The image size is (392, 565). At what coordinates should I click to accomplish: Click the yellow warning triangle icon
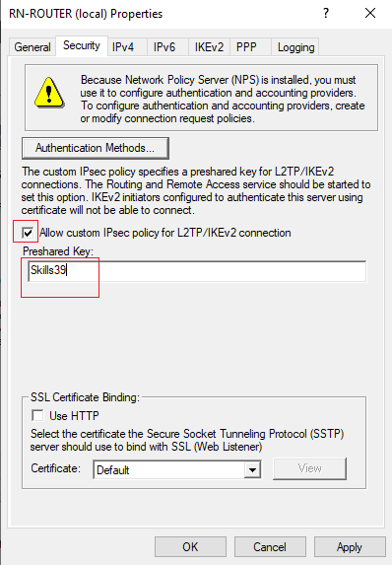tap(49, 93)
